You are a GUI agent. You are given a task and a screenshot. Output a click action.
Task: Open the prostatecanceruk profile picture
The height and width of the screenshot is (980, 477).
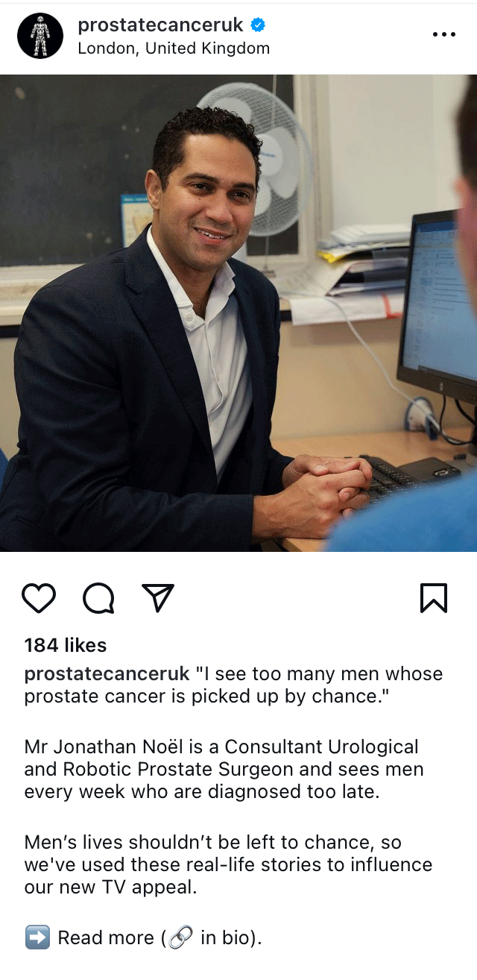40,36
